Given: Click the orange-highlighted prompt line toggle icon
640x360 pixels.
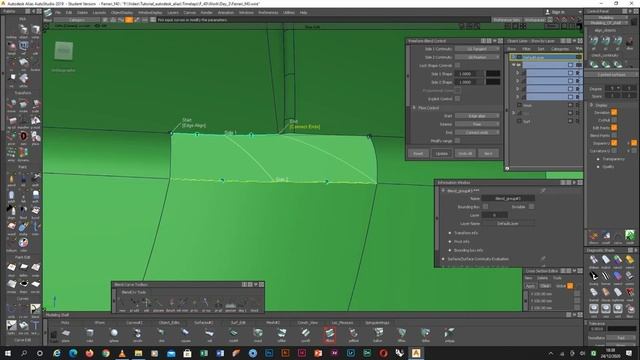Looking at the screenshot, I should coord(129,20).
